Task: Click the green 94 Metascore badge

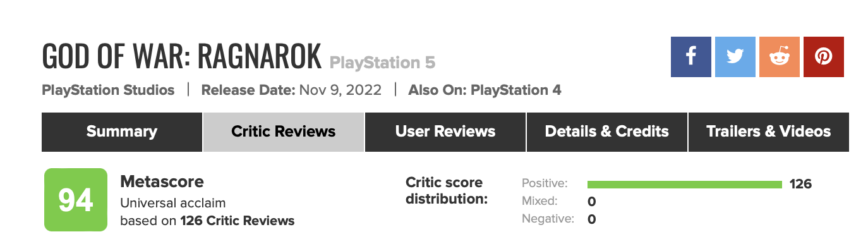Action: pyautogui.click(x=76, y=200)
